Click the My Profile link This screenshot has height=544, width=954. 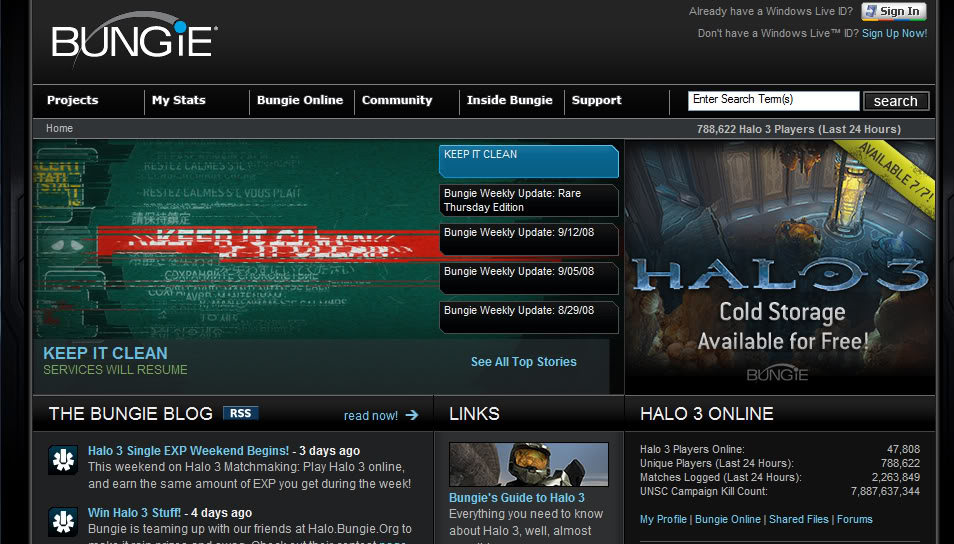tap(663, 519)
